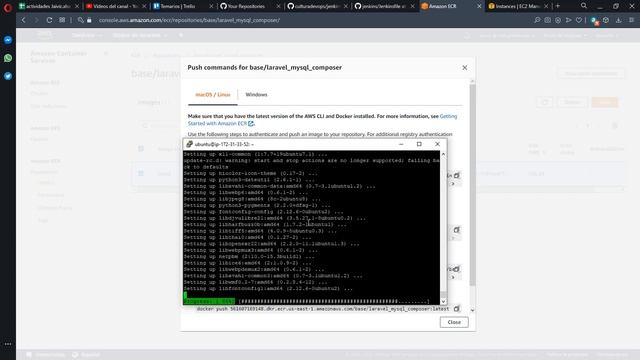This screenshot has height=360, width=640.
Task: Open the browser downloads icon
Action: 619,20
